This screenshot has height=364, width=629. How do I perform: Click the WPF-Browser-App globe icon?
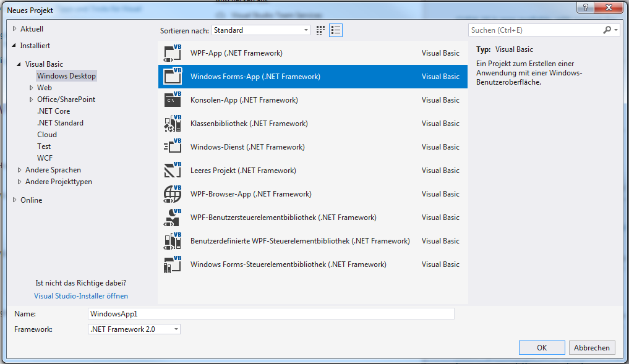point(172,194)
